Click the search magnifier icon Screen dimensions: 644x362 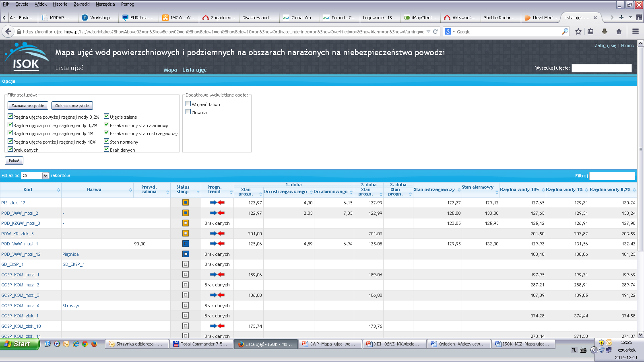tap(565, 31)
